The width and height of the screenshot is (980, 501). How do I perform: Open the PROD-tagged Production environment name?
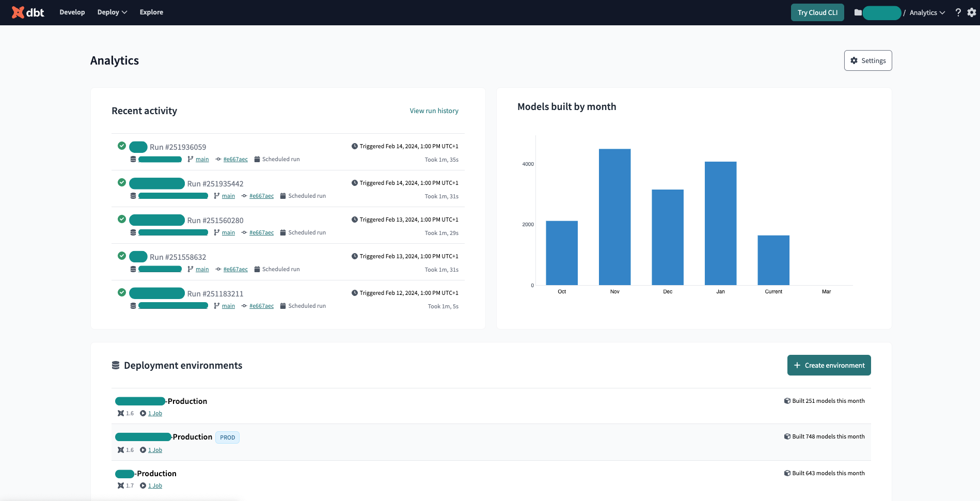[x=164, y=437]
